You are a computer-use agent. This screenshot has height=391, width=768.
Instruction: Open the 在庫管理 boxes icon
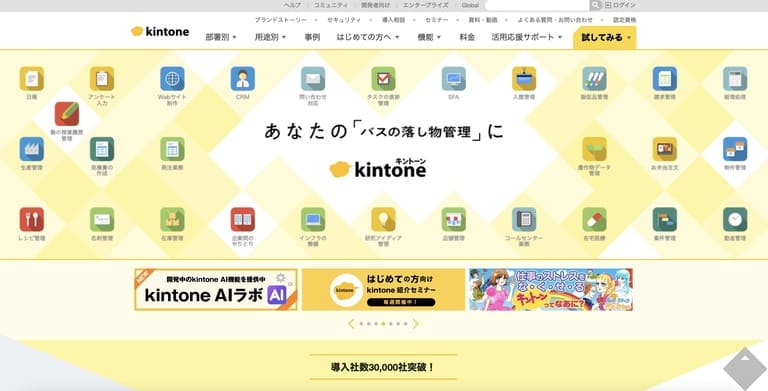[x=172, y=220]
